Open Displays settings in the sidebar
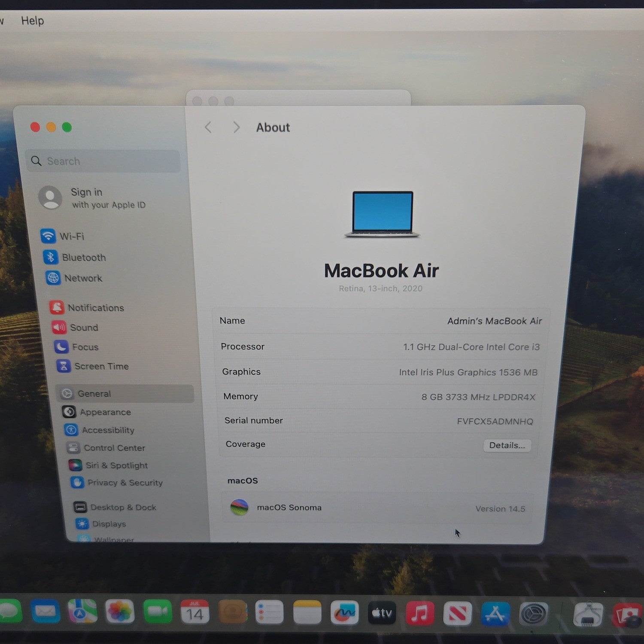The width and height of the screenshot is (644, 644). coord(100,524)
